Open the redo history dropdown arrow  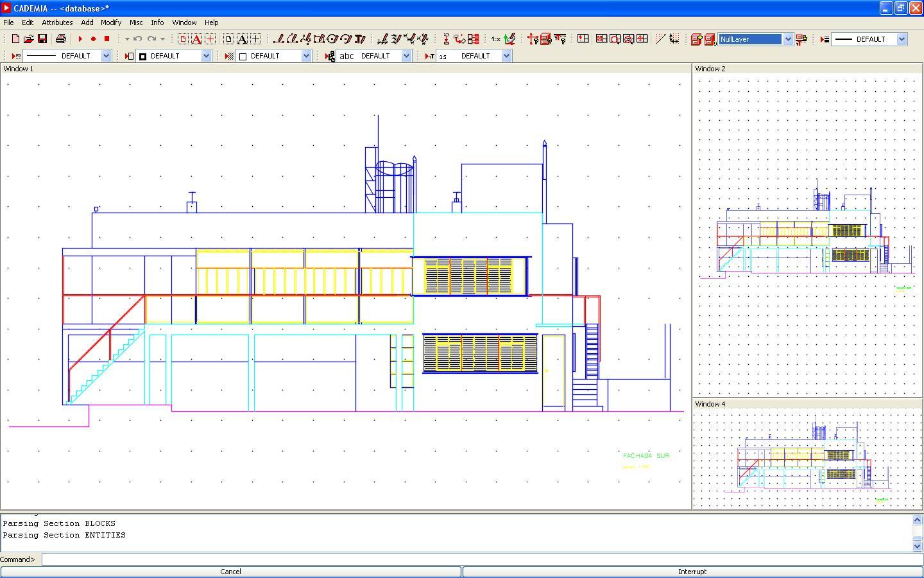[x=162, y=39]
